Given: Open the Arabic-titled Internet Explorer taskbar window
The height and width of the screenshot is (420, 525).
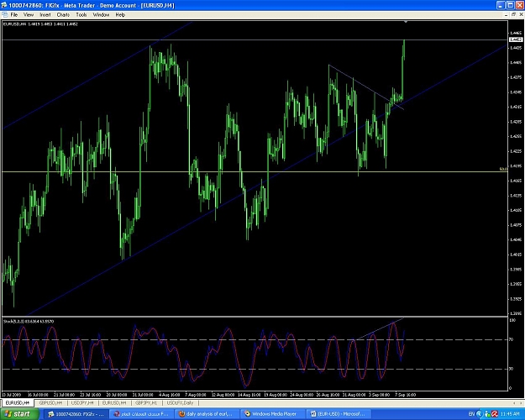Looking at the screenshot, I should pos(142,414).
